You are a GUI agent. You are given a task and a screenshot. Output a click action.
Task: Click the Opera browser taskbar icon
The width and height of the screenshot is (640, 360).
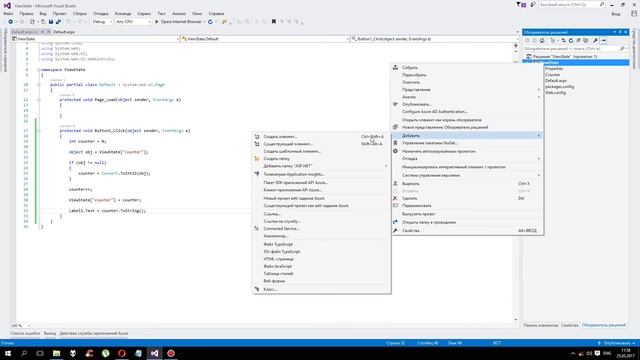click(x=122, y=353)
